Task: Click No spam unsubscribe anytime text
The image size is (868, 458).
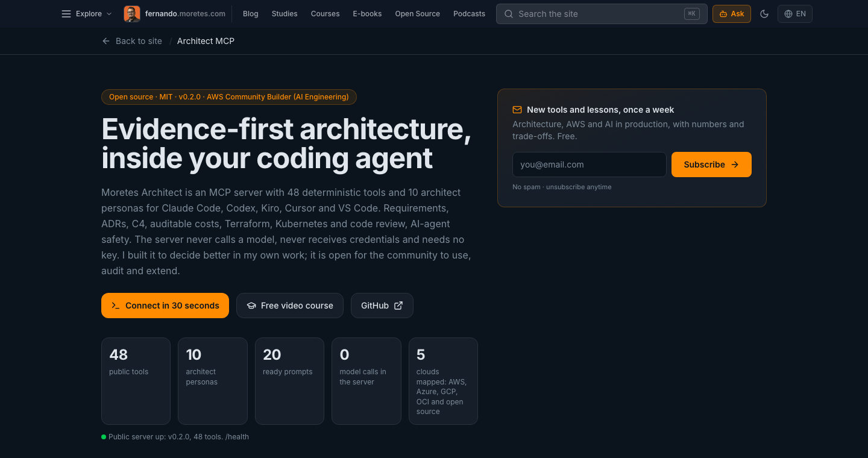Action: [x=562, y=187]
